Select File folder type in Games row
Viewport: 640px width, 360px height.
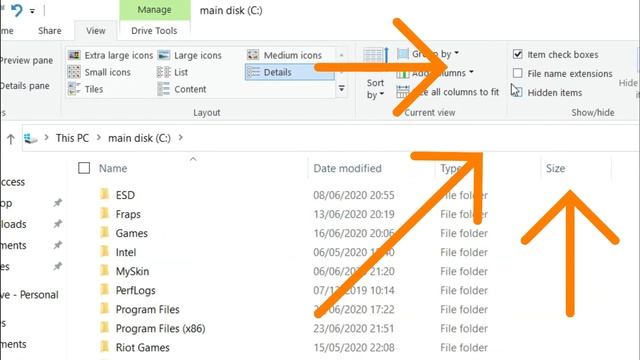pos(464,233)
